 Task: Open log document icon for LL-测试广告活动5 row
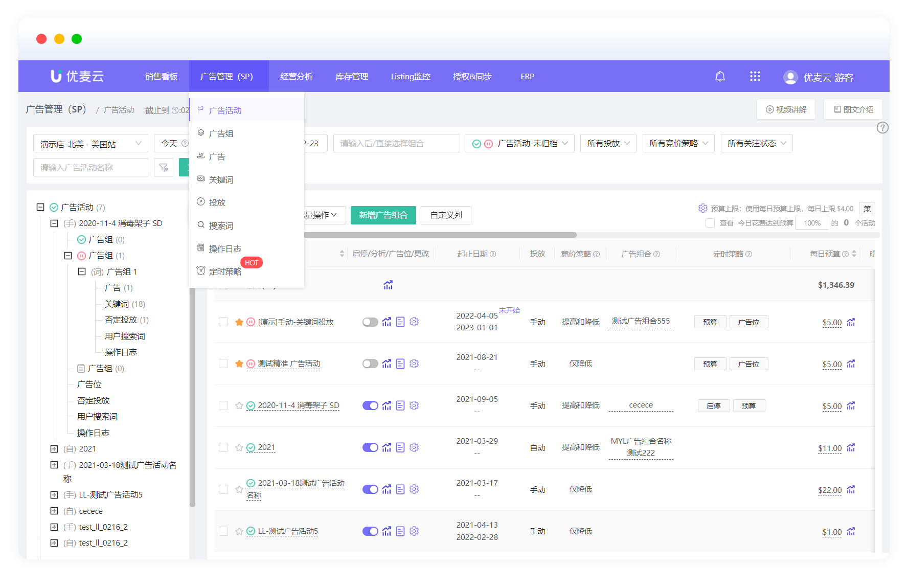(x=400, y=531)
